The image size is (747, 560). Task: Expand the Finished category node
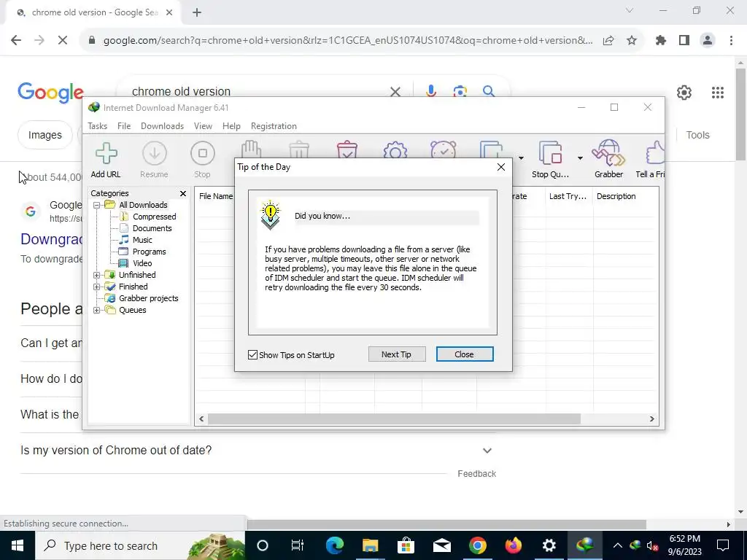97,287
